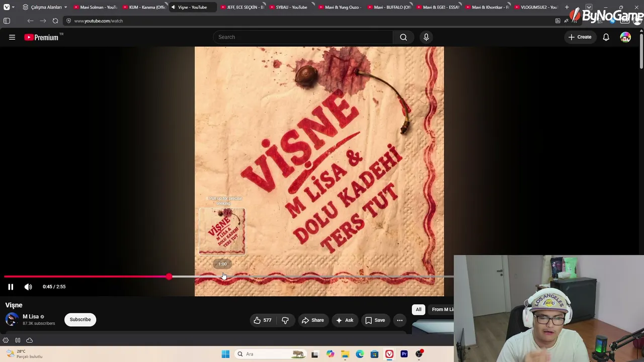Screen dimensions: 644x362
Task: Click the video title Vişne
Action: click(x=14, y=305)
